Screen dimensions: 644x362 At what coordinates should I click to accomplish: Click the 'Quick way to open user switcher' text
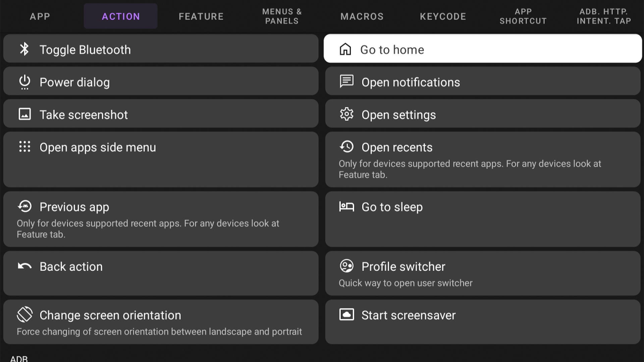click(x=406, y=283)
